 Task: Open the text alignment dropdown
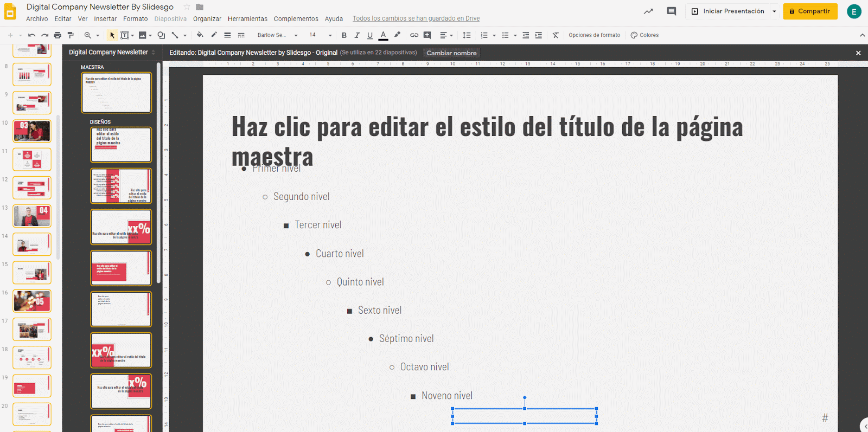[446, 35]
